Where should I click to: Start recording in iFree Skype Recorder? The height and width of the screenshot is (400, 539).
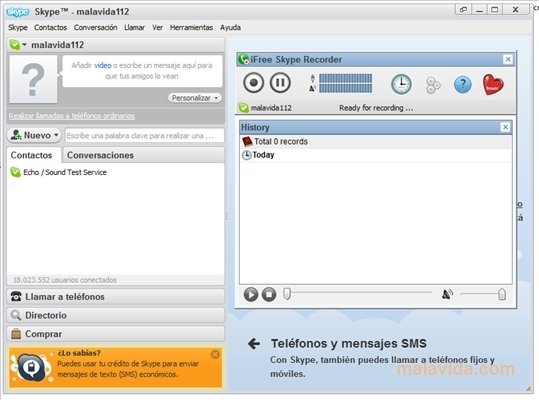point(253,83)
